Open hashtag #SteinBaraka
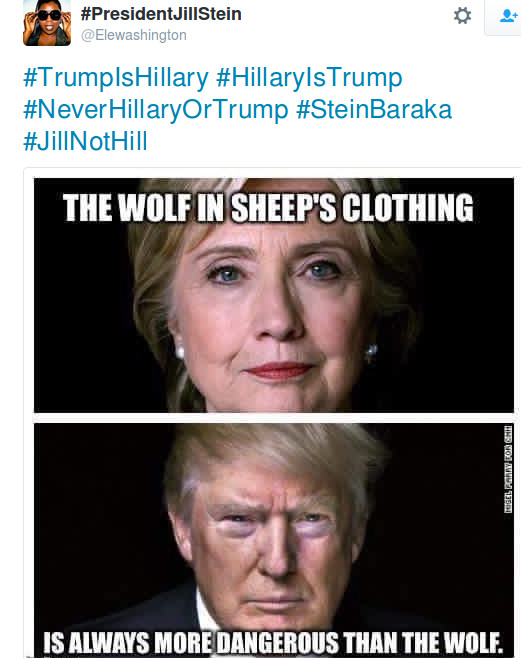This screenshot has height=658, width=522. [374, 110]
